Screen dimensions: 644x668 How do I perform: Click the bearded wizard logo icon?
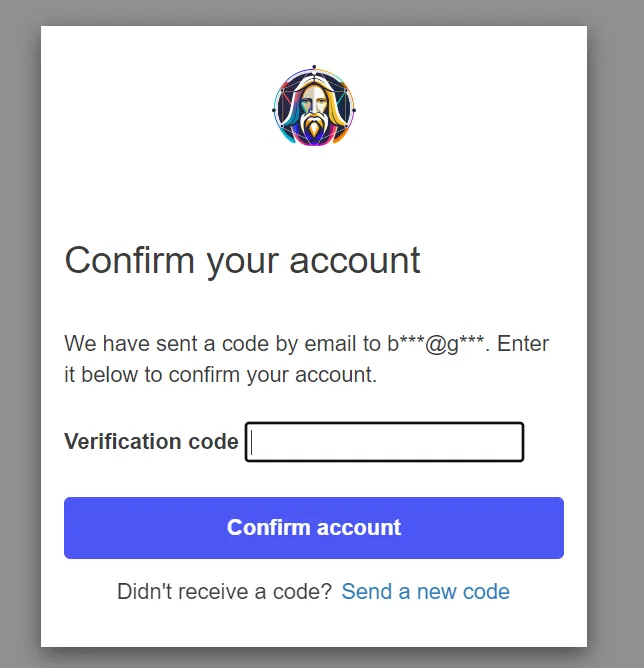click(x=314, y=108)
